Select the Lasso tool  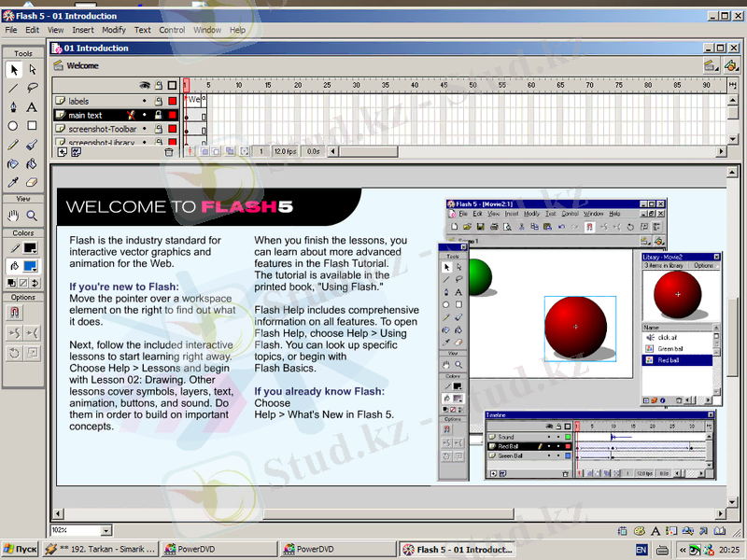click(32, 88)
